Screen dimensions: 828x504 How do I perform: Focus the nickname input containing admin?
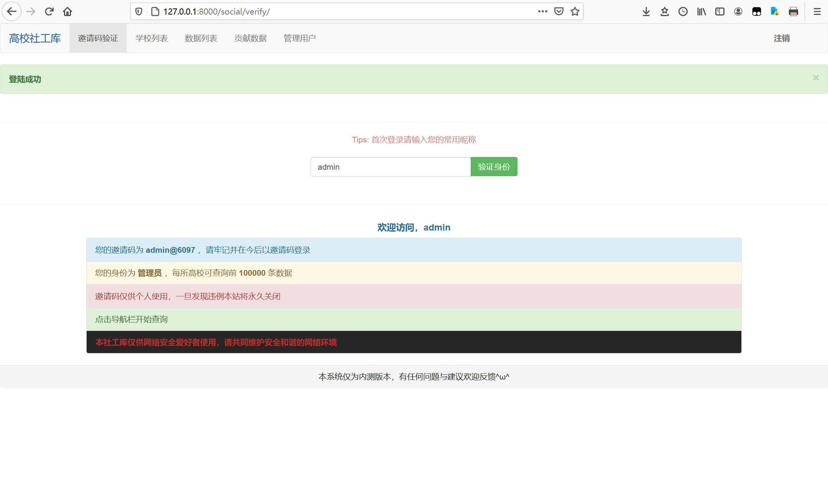[x=390, y=167]
